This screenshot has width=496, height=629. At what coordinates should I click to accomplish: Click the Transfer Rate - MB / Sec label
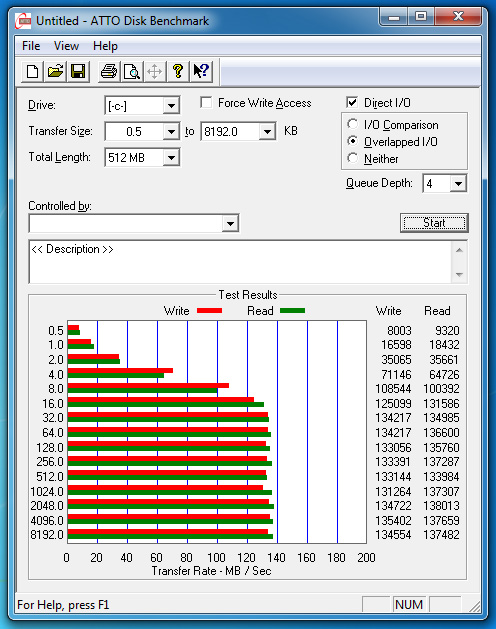211,571
